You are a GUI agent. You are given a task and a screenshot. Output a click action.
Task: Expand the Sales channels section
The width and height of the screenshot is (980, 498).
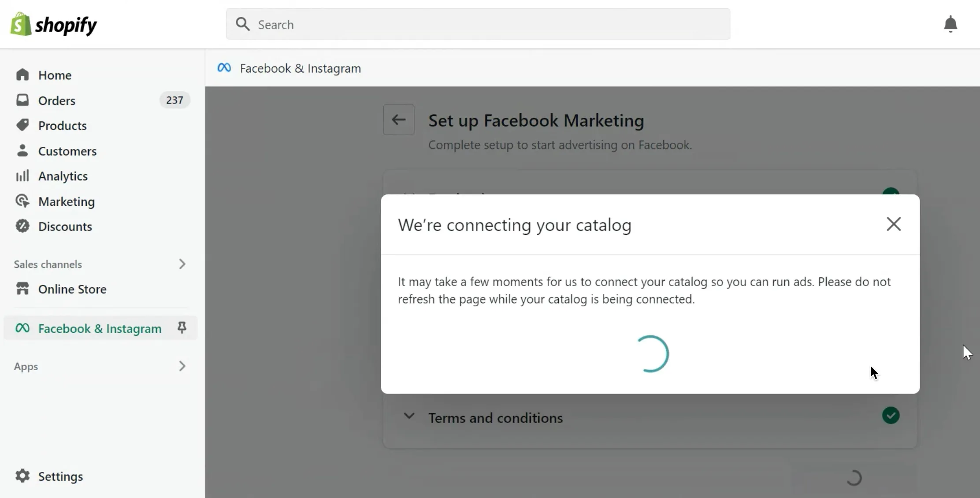(182, 264)
